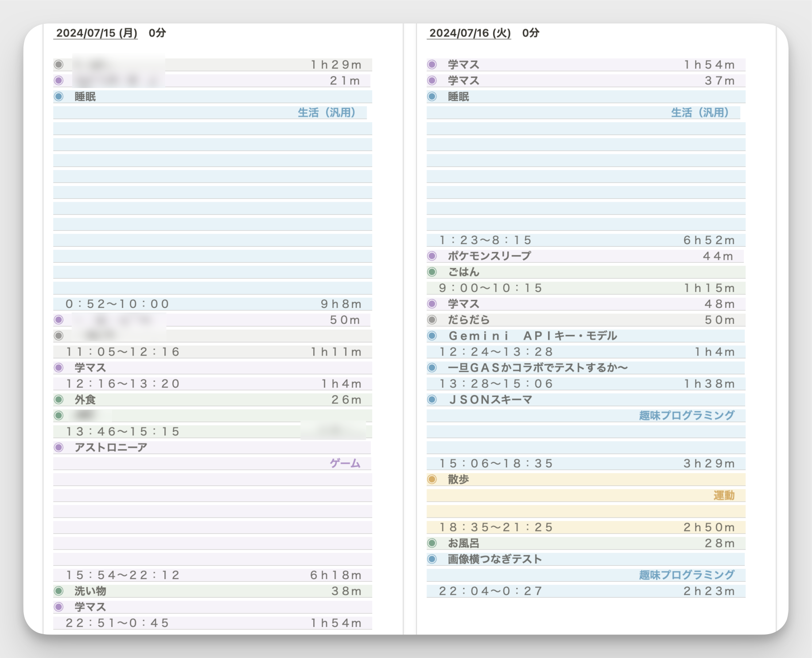Click the orange dot next to 散歩
Screen dimensions: 812x658
432,479
